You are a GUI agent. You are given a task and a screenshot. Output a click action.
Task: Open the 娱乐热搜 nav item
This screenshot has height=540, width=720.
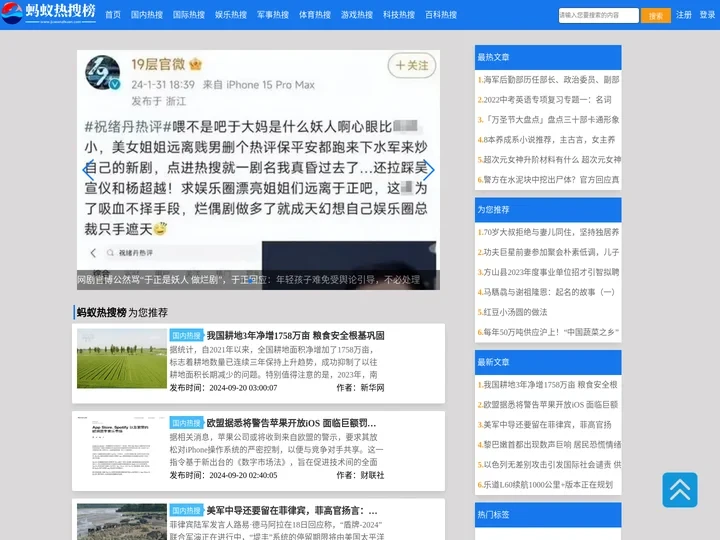pos(231,15)
